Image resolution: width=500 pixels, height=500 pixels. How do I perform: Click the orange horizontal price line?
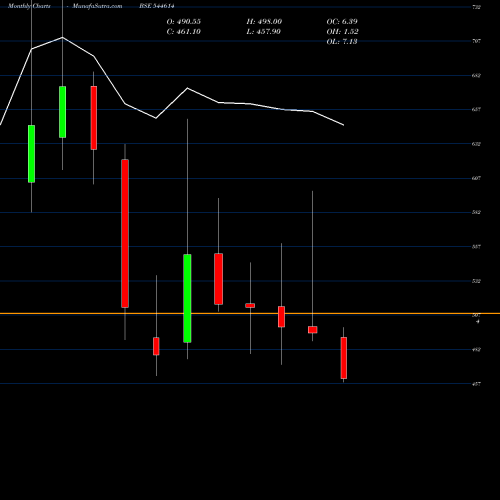click(250, 313)
